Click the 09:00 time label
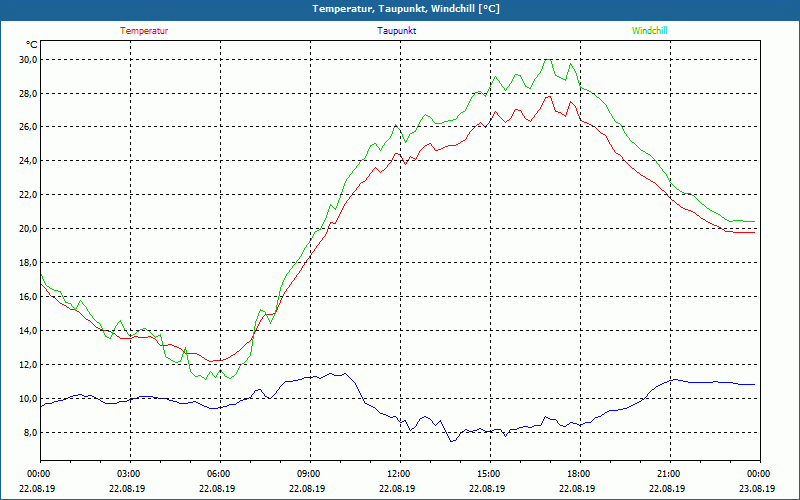 pos(307,474)
